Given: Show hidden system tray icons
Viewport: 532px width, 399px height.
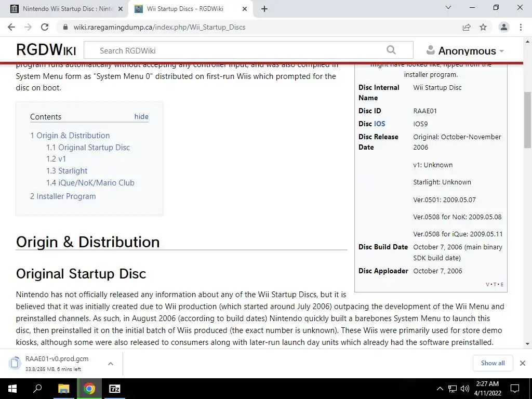Looking at the screenshot, I should click(x=440, y=389).
